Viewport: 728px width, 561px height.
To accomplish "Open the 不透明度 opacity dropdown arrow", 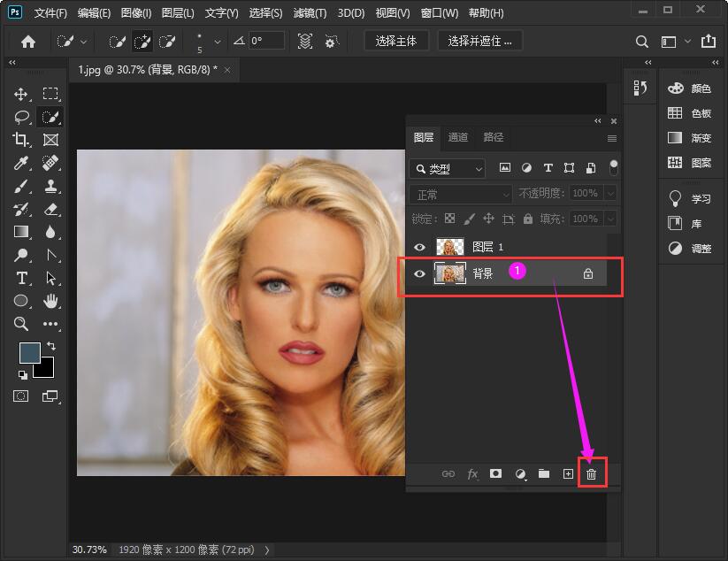I will click(x=609, y=193).
